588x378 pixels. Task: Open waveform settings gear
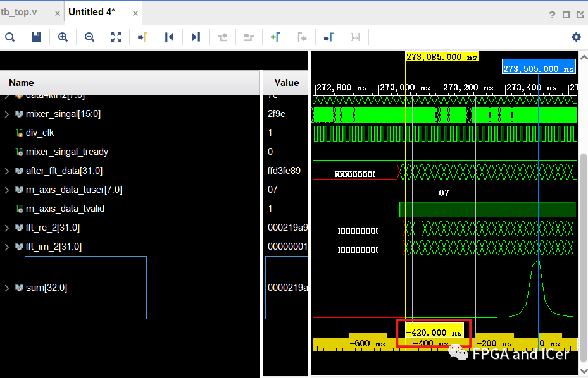pos(576,37)
